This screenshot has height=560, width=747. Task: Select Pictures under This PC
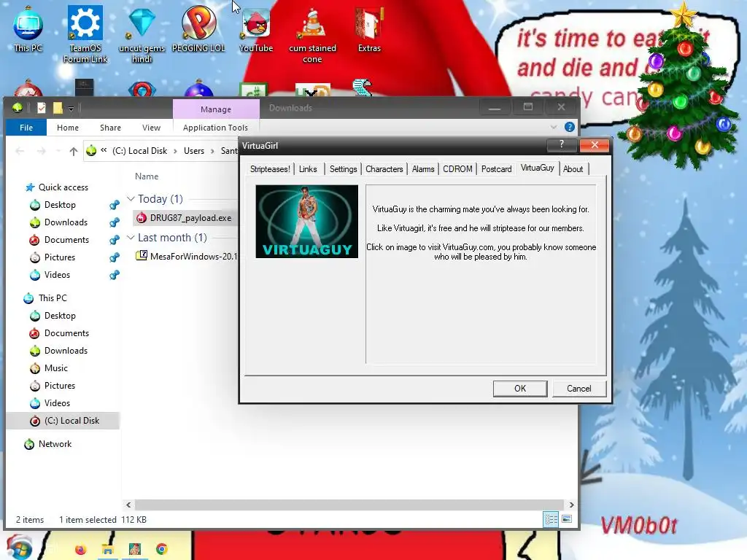[x=60, y=386]
